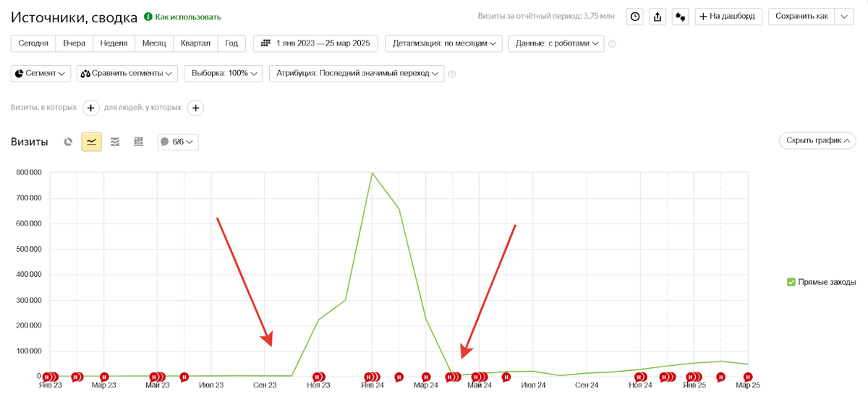Click annotation marker at Ноя 23
This screenshot has width=868, height=402.
pyautogui.click(x=318, y=377)
